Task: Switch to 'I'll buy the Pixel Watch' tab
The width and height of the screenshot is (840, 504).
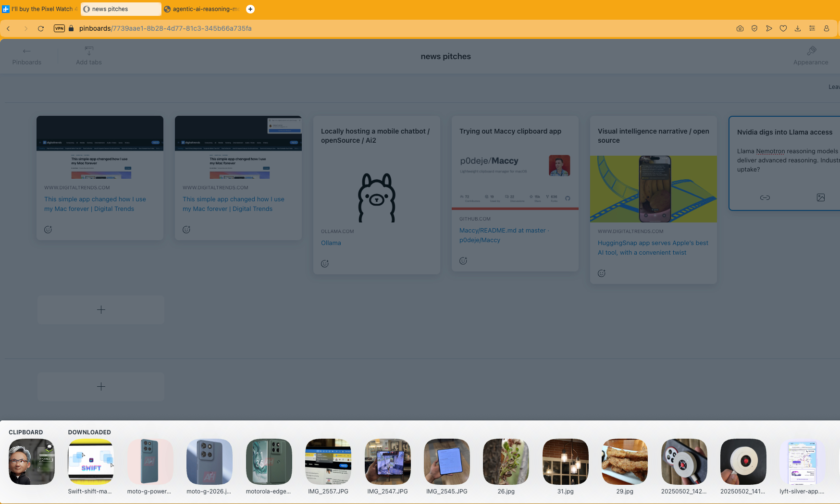Action: 41,9
